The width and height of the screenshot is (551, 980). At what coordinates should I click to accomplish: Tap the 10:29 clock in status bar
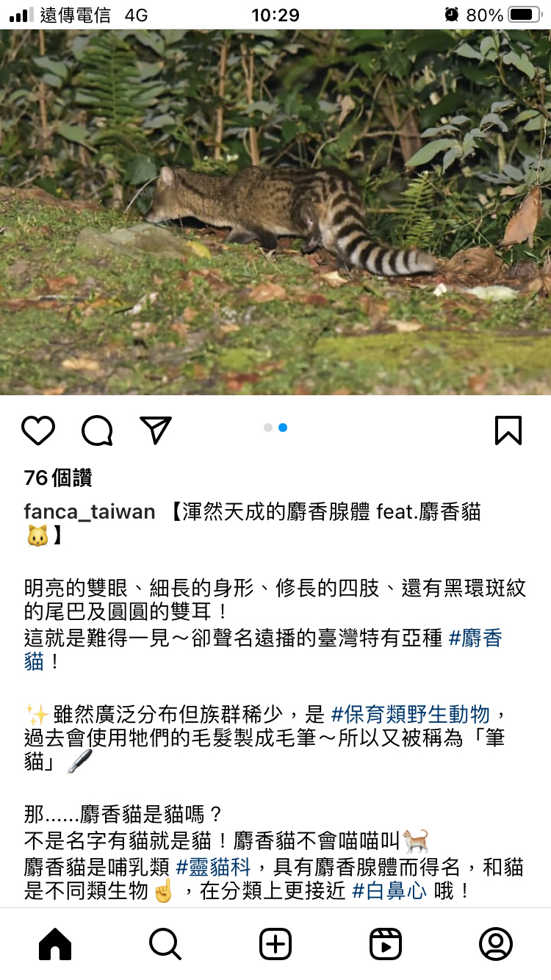[x=275, y=15]
